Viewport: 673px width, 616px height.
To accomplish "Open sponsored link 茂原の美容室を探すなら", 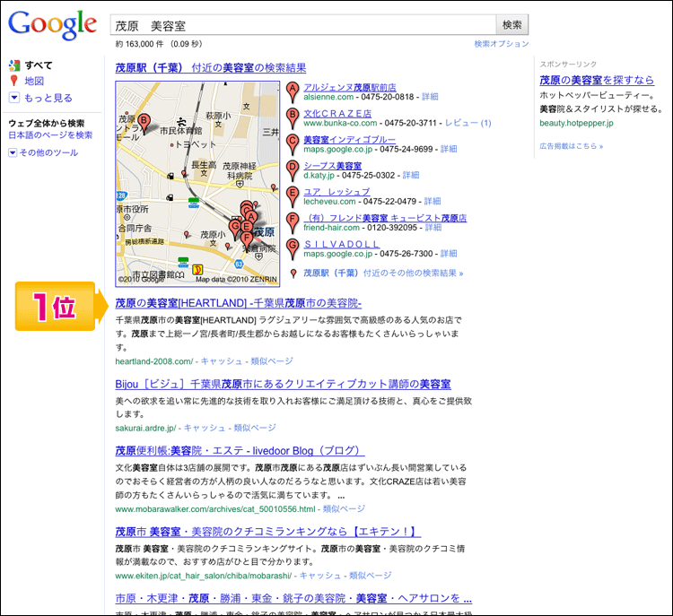I will (x=597, y=80).
